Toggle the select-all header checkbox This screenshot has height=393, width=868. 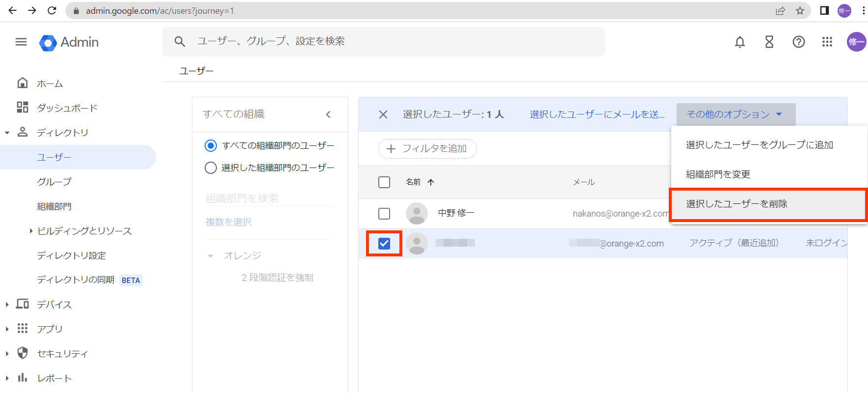[x=384, y=182]
